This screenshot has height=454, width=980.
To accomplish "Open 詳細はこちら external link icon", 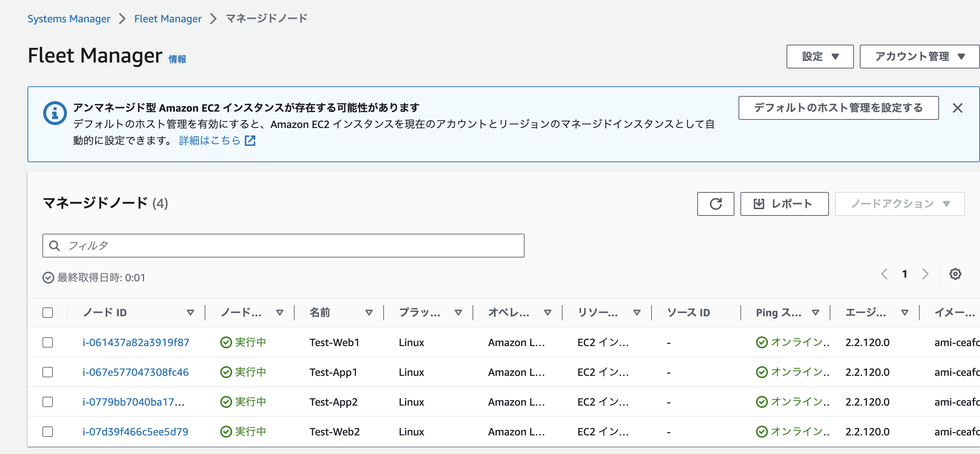I will point(251,140).
